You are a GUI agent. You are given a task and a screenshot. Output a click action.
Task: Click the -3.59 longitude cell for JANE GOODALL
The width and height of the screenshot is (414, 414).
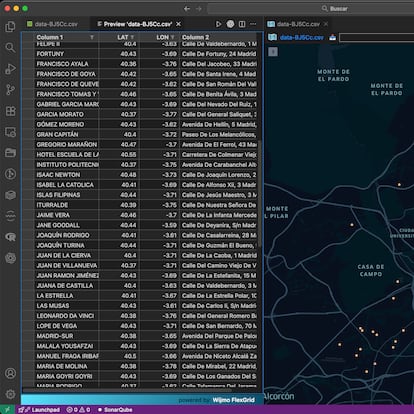tap(159, 225)
